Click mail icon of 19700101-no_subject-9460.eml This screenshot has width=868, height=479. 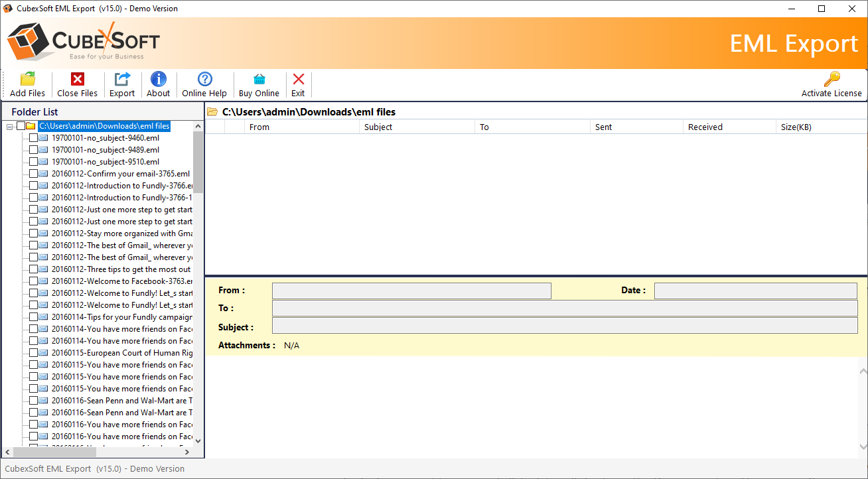[43, 138]
